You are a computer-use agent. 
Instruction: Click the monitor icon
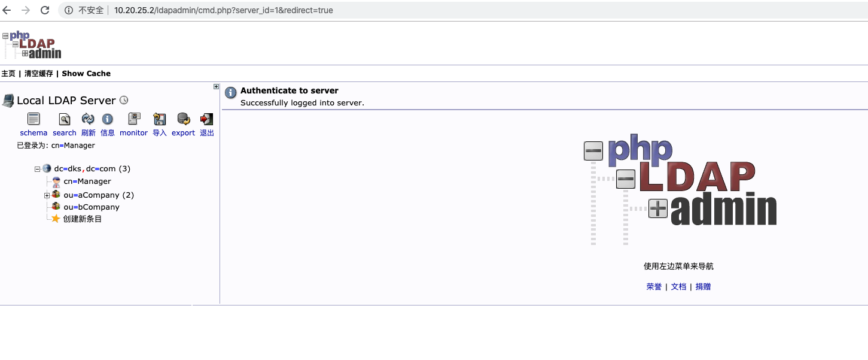[x=134, y=119]
